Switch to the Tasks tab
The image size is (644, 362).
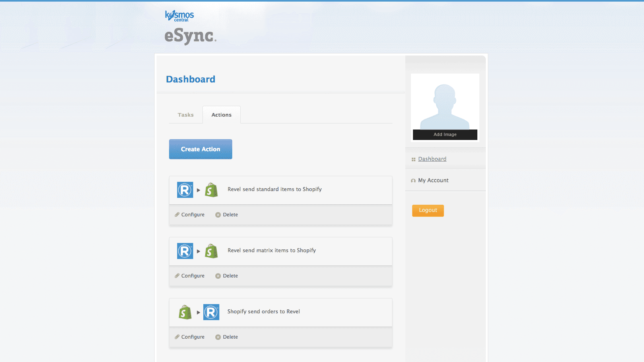point(186,115)
